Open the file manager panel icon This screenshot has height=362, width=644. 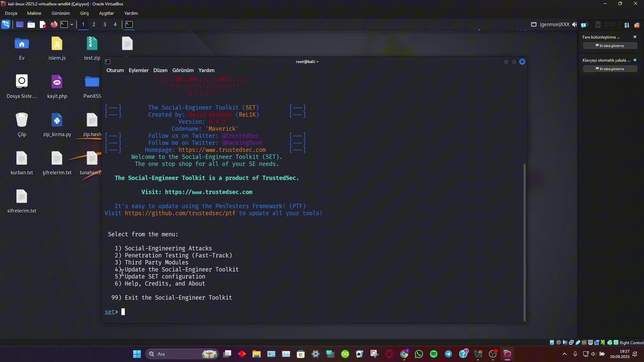point(31,24)
